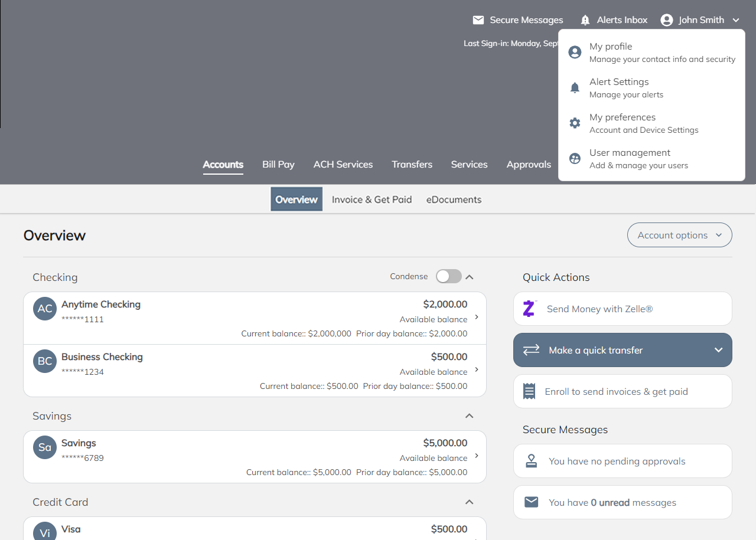Click the Anytime Checking AC avatar
Image resolution: width=756 pixels, height=540 pixels.
point(45,309)
